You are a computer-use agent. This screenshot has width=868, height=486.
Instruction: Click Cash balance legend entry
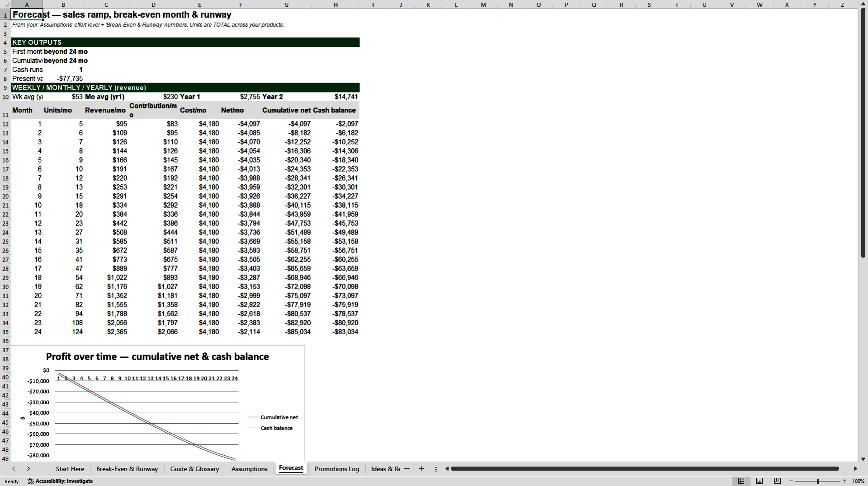(270, 428)
